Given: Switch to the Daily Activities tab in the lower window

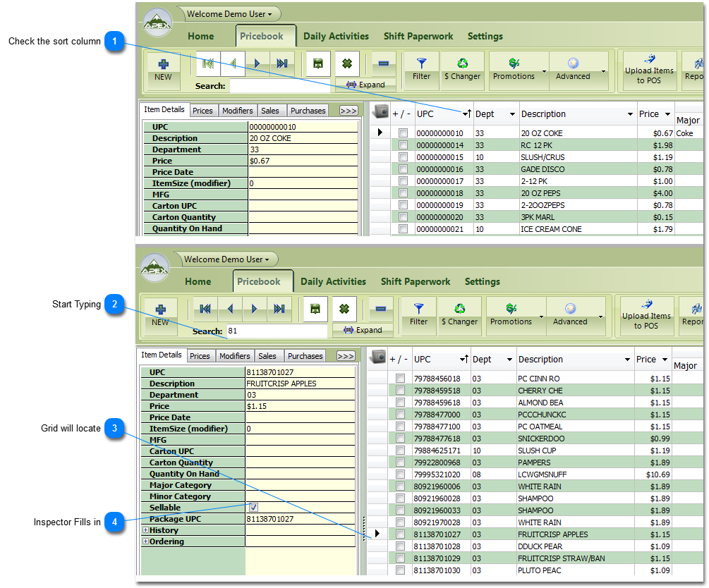Looking at the screenshot, I should point(333,281).
